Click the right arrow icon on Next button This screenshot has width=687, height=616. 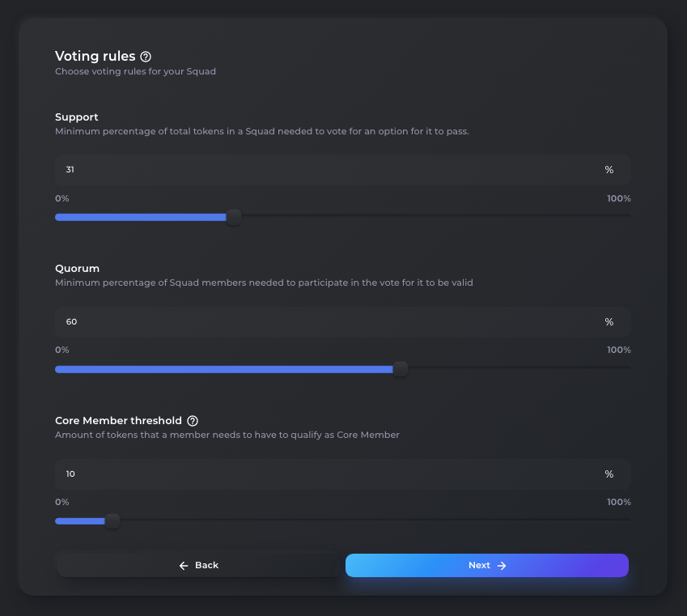click(502, 566)
